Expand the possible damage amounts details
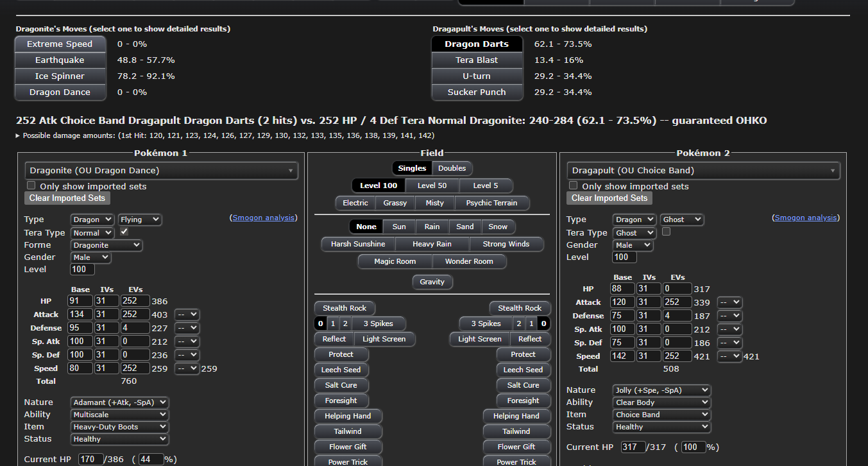The width and height of the screenshot is (868, 466). (x=19, y=136)
